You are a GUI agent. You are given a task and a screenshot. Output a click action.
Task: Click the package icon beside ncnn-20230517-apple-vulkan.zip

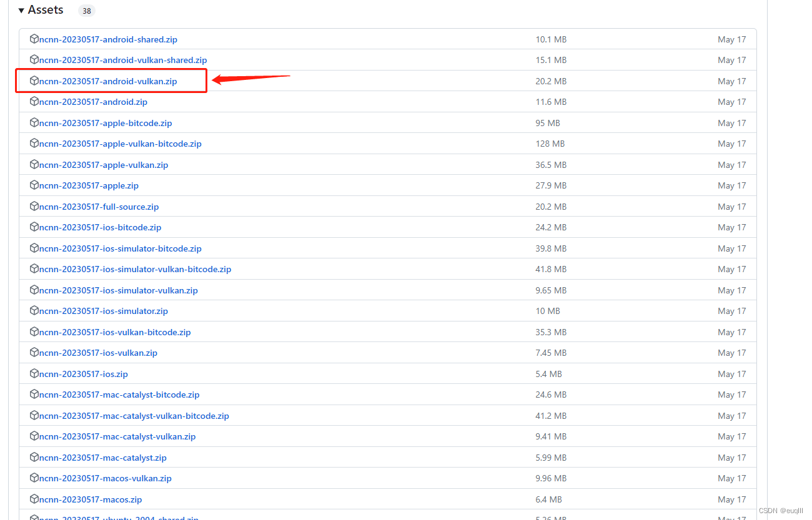[x=34, y=165]
